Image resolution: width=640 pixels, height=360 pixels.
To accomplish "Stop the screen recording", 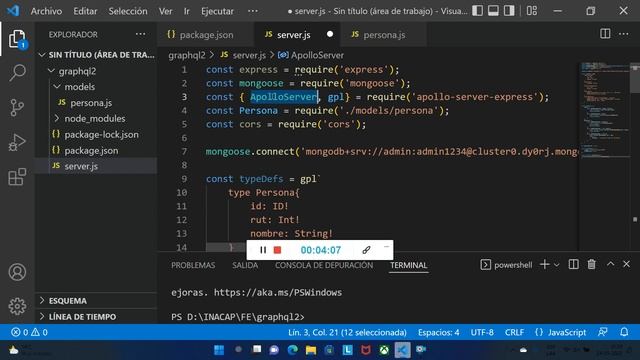I will point(278,250).
